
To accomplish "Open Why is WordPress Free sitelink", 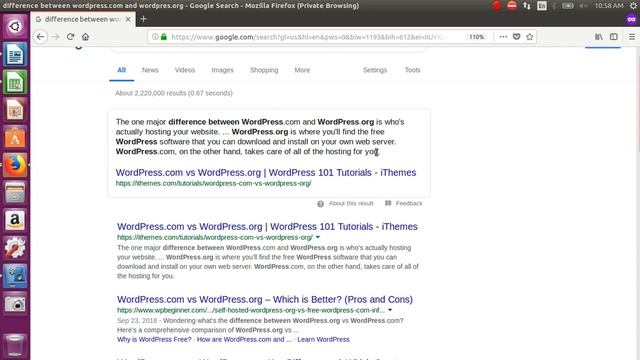I will pyautogui.click(x=154, y=340).
